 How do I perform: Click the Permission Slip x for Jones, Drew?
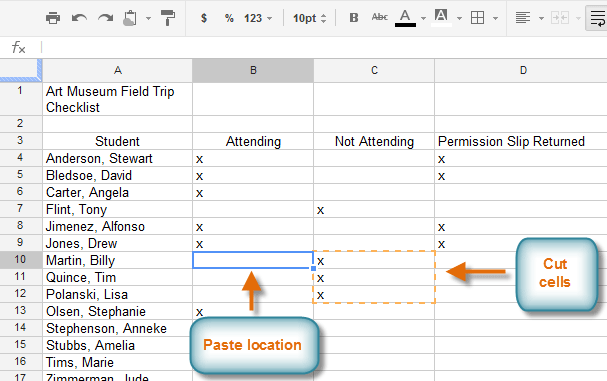point(441,244)
